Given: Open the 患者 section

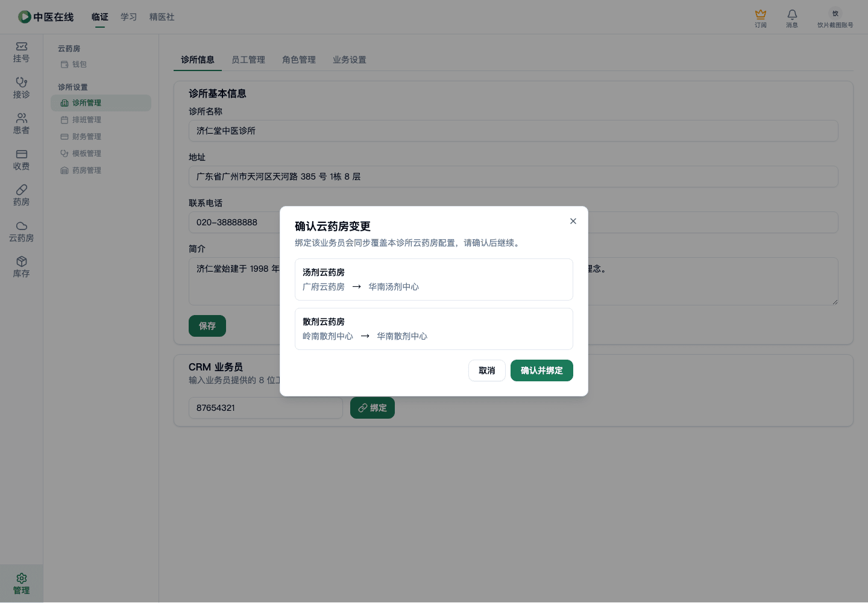Looking at the screenshot, I should pos(22,124).
